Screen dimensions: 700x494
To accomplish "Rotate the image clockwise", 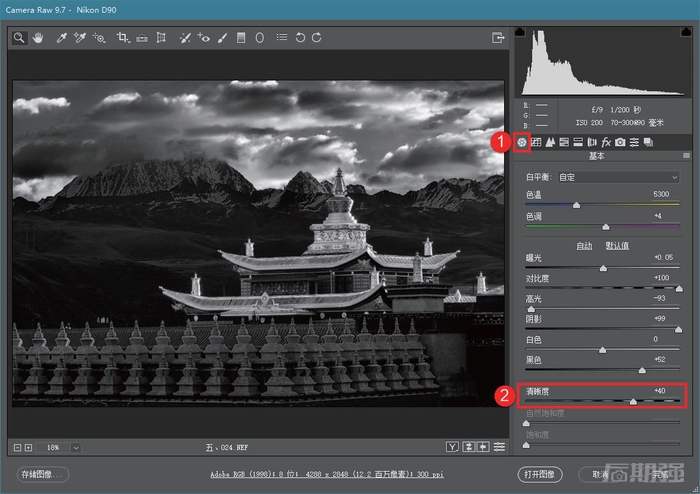I will click(317, 38).
